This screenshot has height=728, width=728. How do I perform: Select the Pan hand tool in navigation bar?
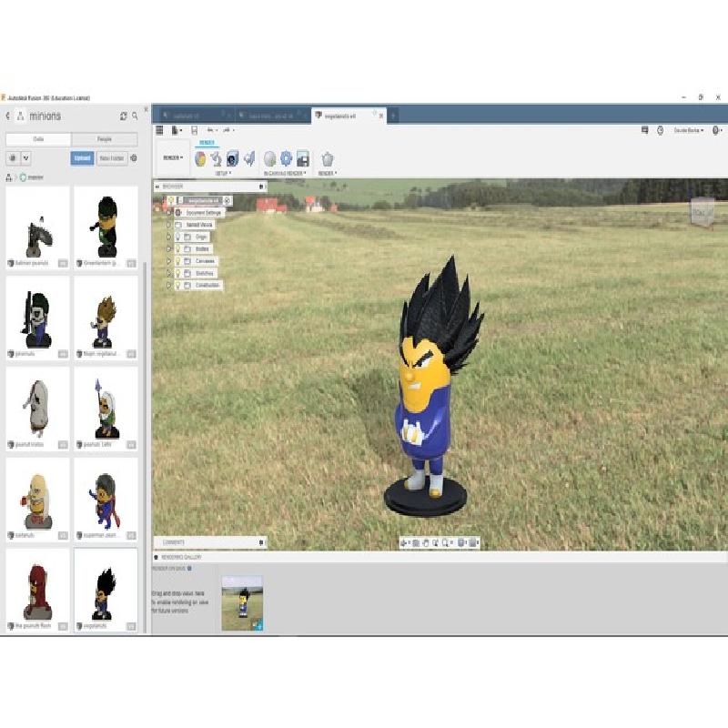click(426, 542)
